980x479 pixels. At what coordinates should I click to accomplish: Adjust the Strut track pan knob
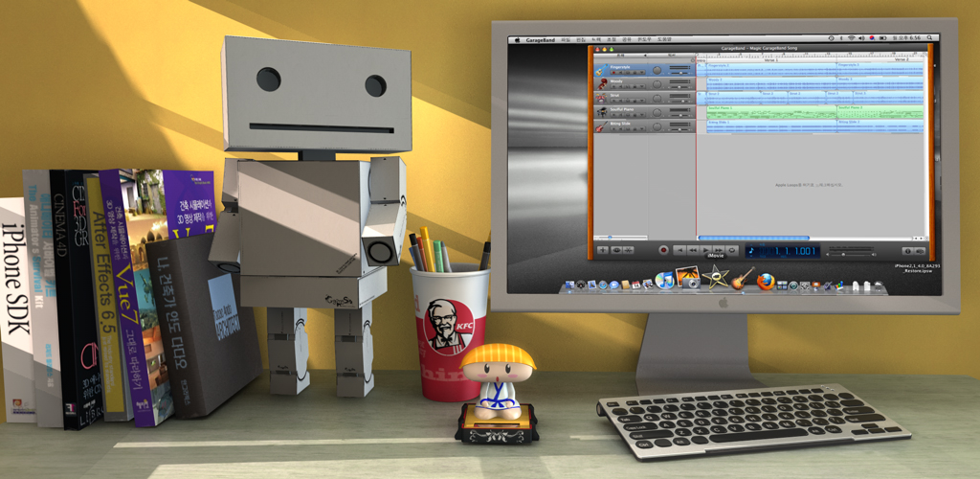[657, 98]
